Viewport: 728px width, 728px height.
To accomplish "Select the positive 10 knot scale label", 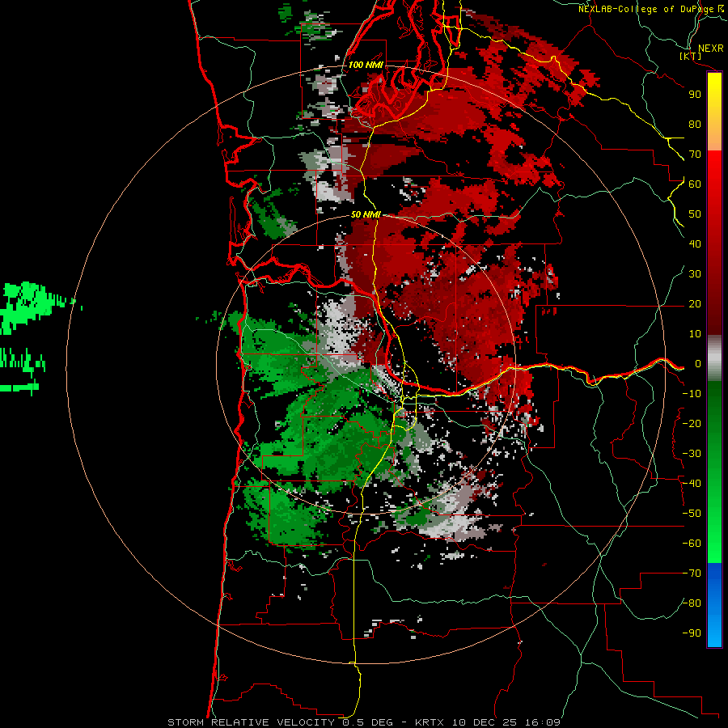I will pyautogui.click(x=695, y=334).
